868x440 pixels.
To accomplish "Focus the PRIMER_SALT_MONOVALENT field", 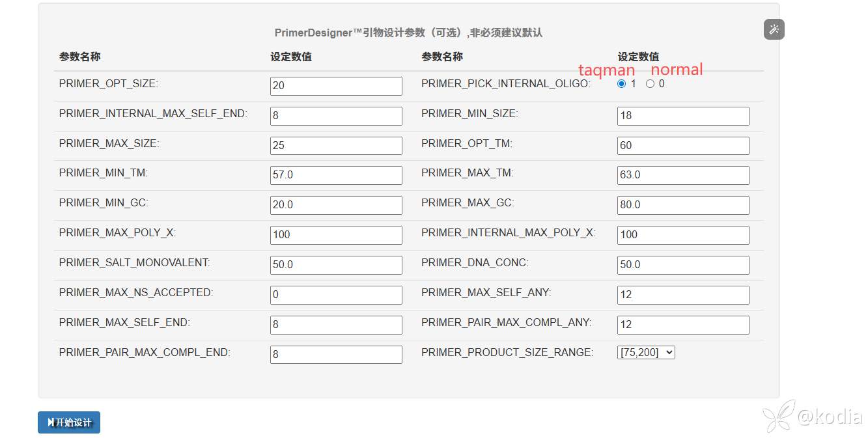I will [336, 265].
